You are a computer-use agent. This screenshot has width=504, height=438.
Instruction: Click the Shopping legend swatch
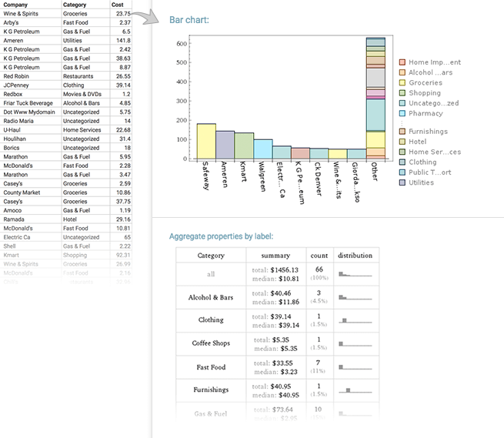[x=402, y=93]
